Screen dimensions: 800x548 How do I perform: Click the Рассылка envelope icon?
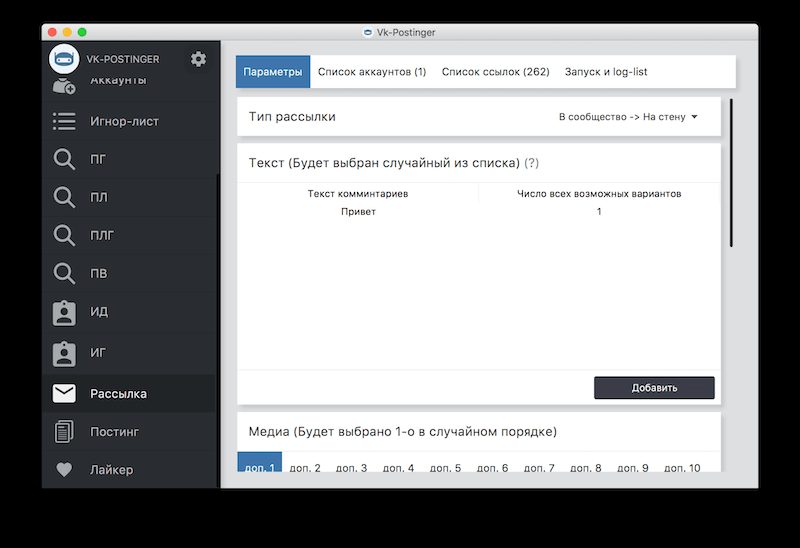(x=64, y=393)
